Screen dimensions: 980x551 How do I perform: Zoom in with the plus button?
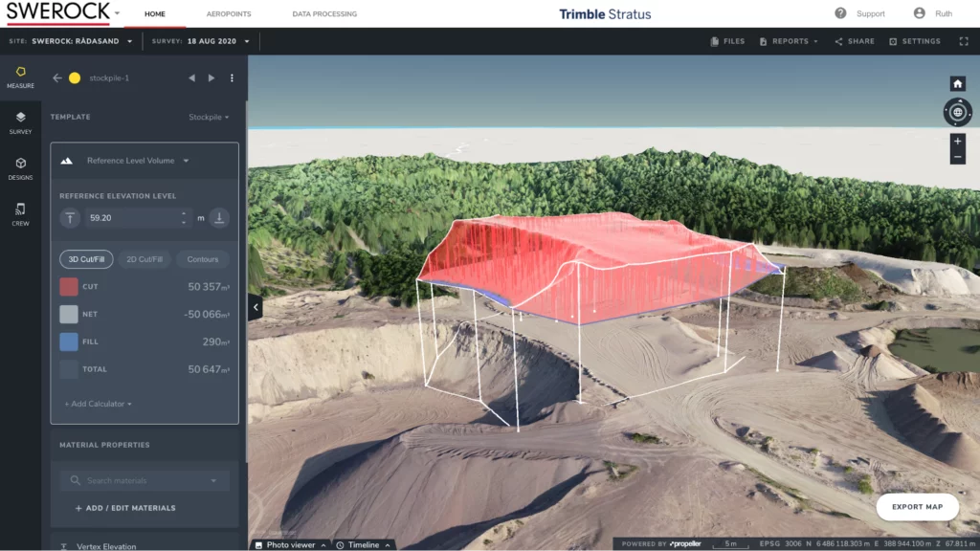[x=957, y=142]
